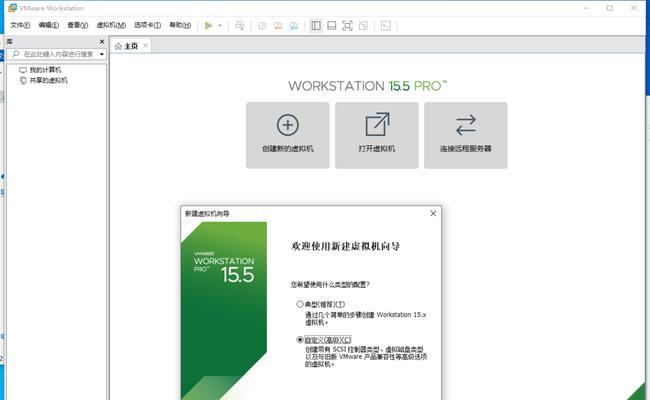The height and width of the screenshot is (400, 650).
Task: Toggle the thumbnail bar view icon
Action: pyautogui.click(x=332, y=26)
